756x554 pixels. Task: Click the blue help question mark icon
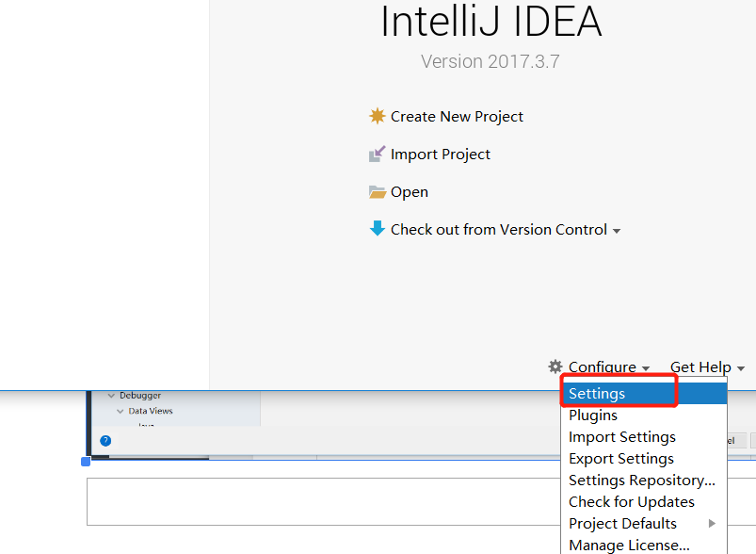[x=105, y=441]
